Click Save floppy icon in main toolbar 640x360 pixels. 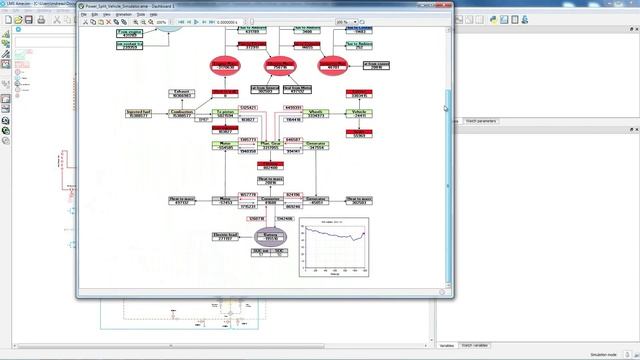coord(29,20)
